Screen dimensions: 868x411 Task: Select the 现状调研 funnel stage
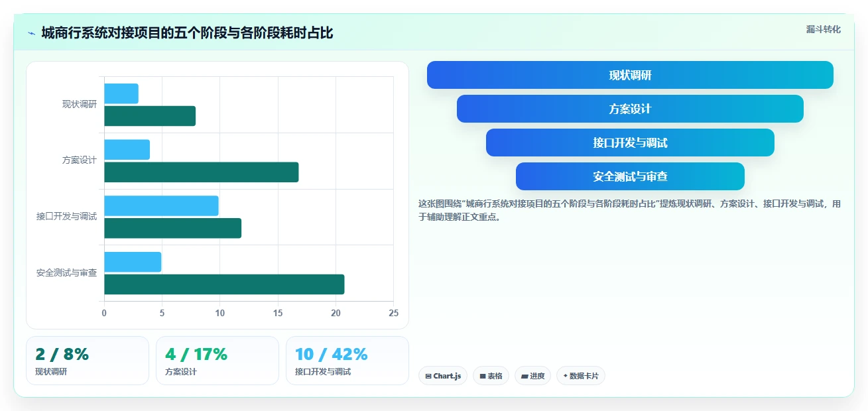coord(630,75)
